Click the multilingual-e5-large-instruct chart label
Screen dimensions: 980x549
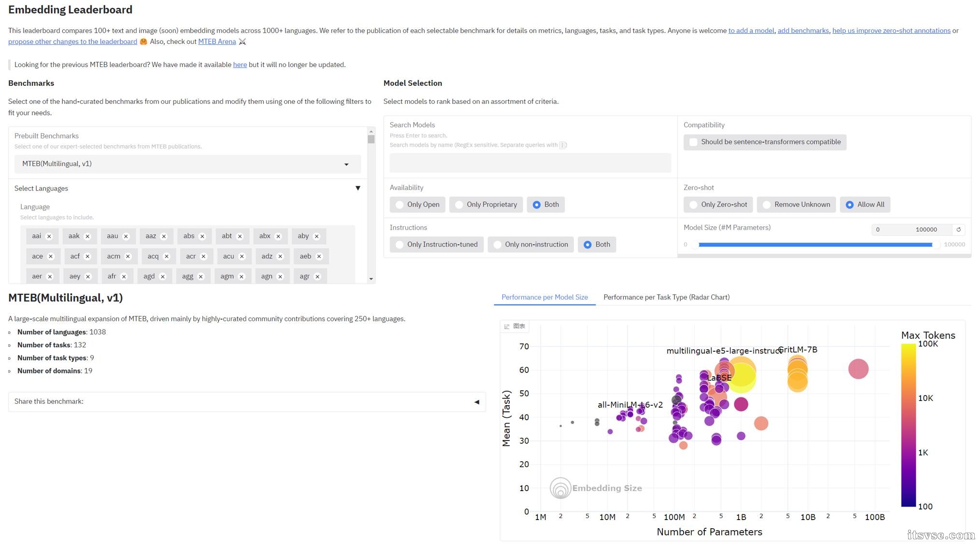pos(724,351)
